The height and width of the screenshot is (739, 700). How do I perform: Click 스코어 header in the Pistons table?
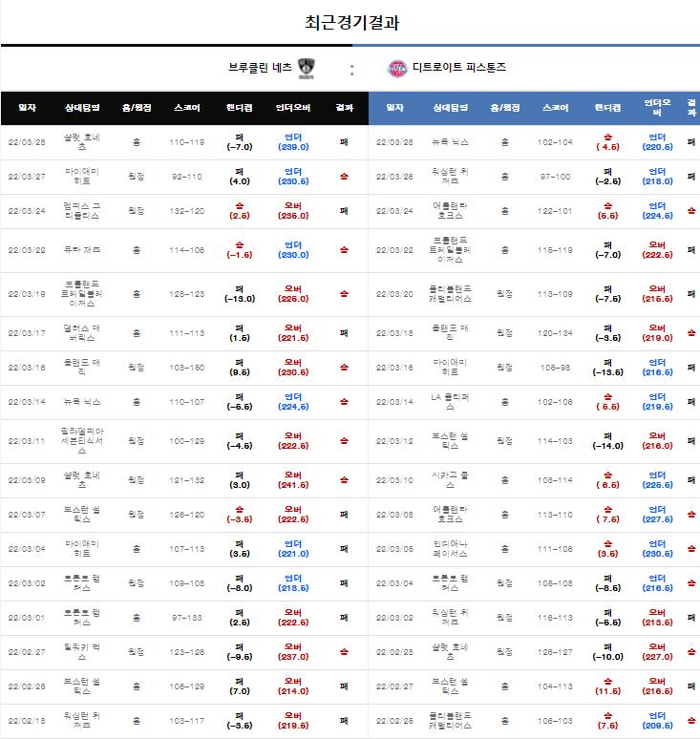point(555,108)
